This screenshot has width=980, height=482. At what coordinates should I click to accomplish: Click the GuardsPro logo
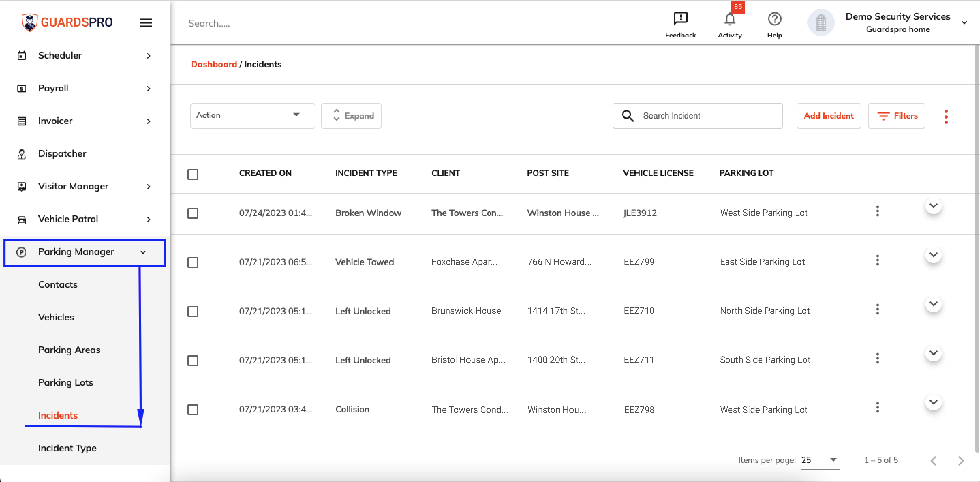tap(67, 22)
